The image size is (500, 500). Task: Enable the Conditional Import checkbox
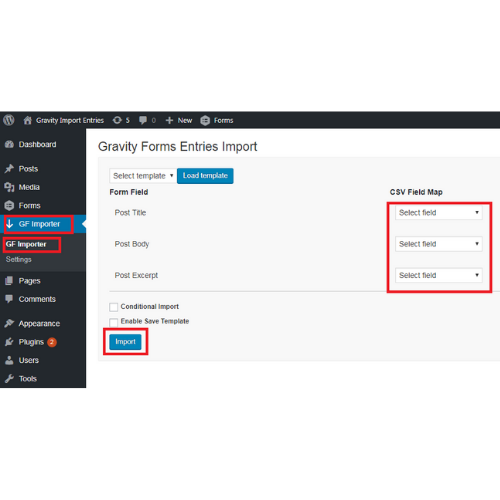[x=114, y=307]
